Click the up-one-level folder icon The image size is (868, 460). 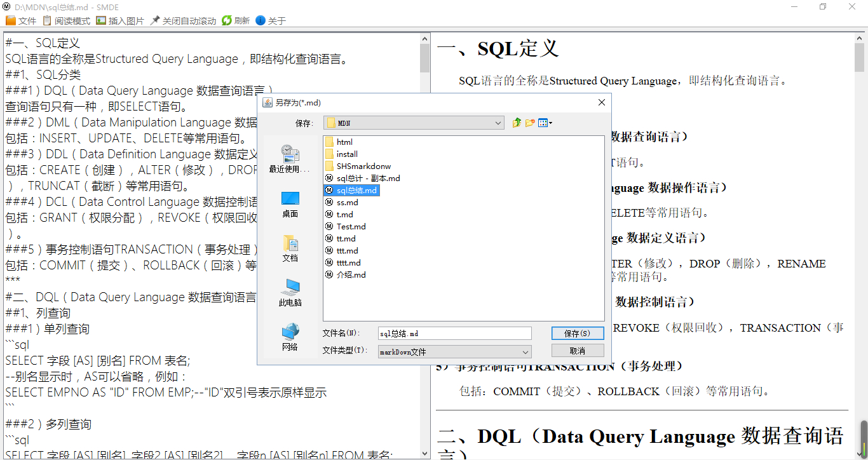pyautogui.click(x=517, y=123)
